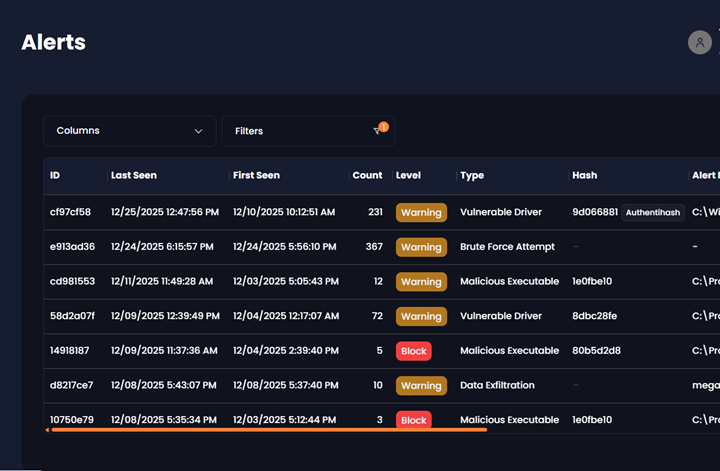The height and width of the screenshot is (471, 720).
Task: Click the Level column header
Action: [408, 175]
